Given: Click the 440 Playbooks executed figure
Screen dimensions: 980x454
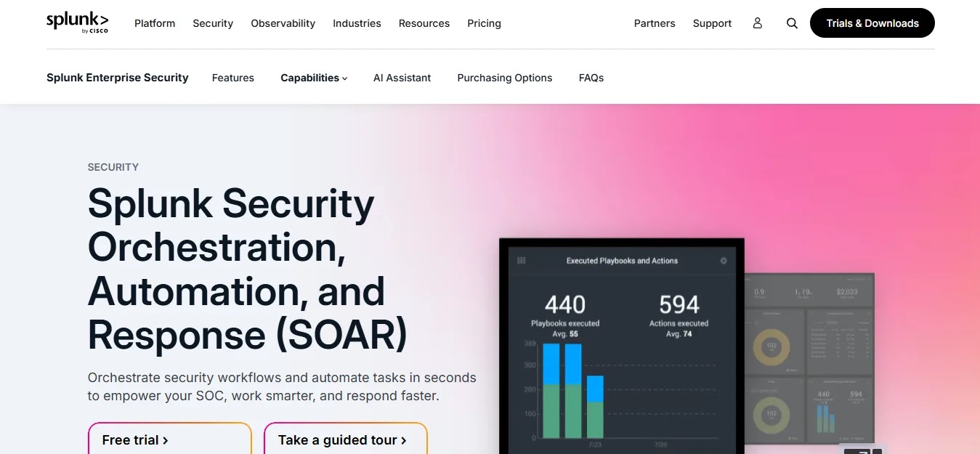Looking at the screenshot, I should tap(565, 304).
